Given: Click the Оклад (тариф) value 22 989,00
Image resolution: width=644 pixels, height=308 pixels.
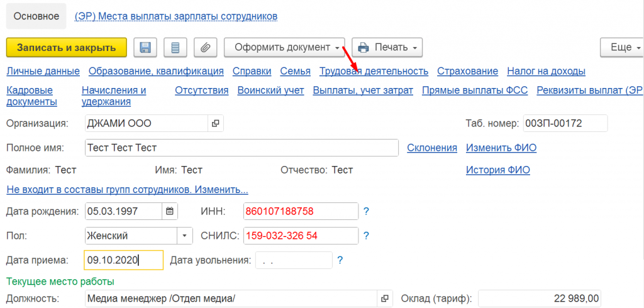Looking at the screenshot, I should 540,298.
